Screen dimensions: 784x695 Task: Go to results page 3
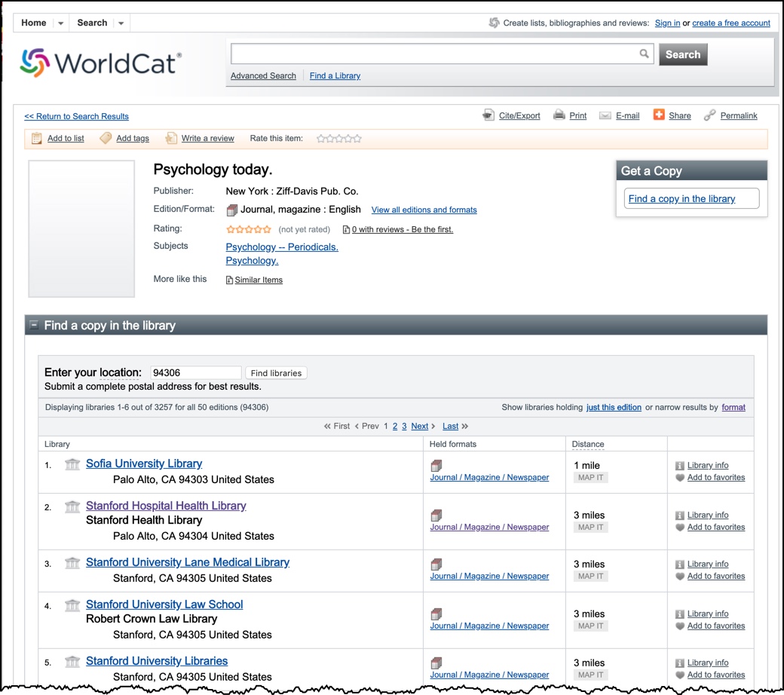pos(404,426)
